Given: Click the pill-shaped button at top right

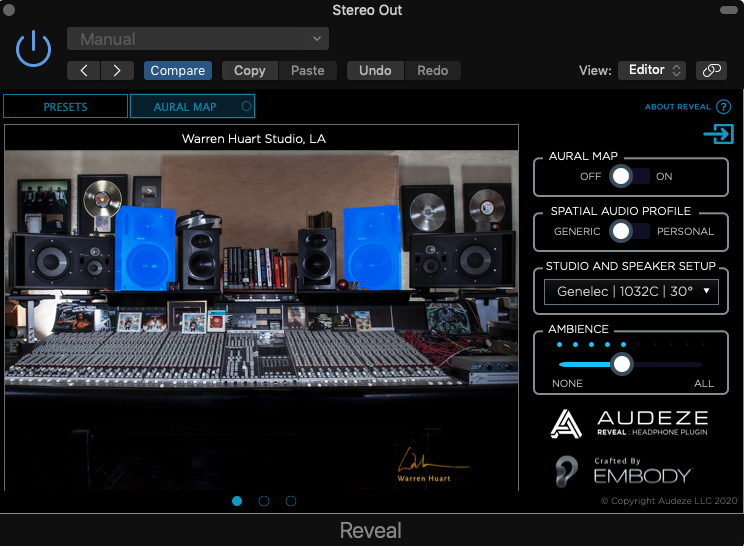Looking at the screenshot, I should [728, 10].
